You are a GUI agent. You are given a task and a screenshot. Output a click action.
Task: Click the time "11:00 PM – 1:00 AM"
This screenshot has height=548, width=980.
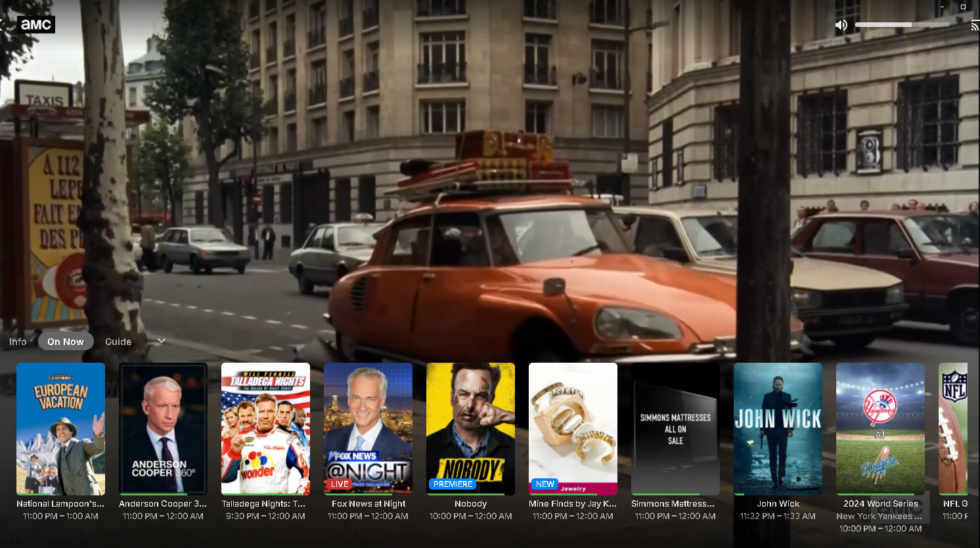coord(60,516)
